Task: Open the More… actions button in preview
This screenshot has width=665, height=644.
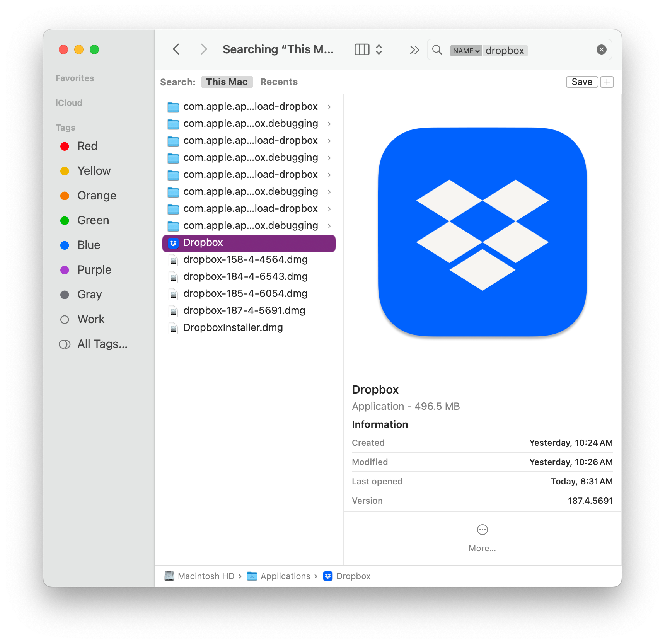Action: tap(482, 537)
